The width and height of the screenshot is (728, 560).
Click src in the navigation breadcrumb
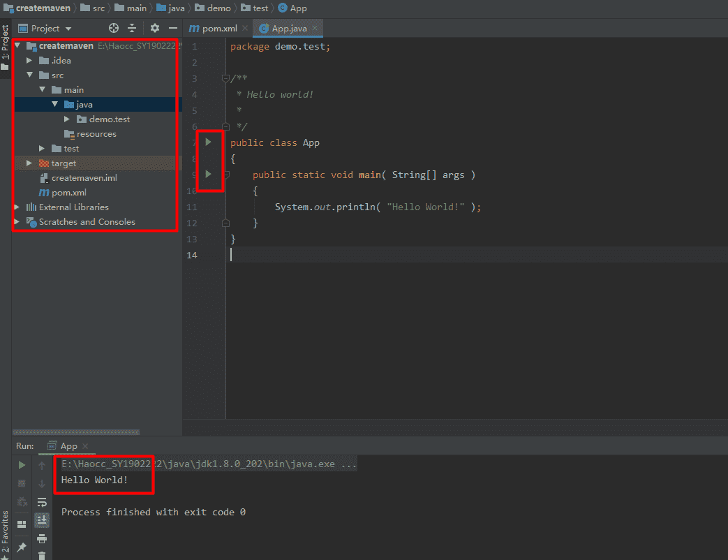pos(93,8)
